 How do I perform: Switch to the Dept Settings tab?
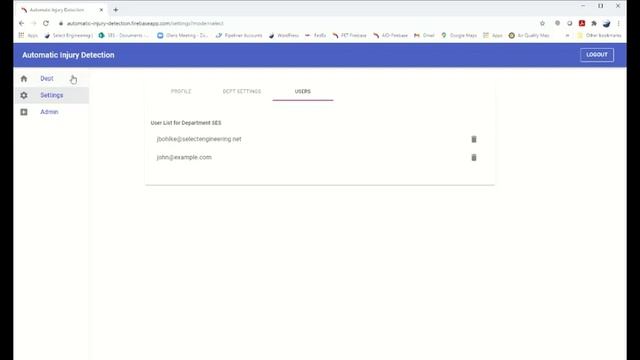pyautogui.click(x=242, y=91)
